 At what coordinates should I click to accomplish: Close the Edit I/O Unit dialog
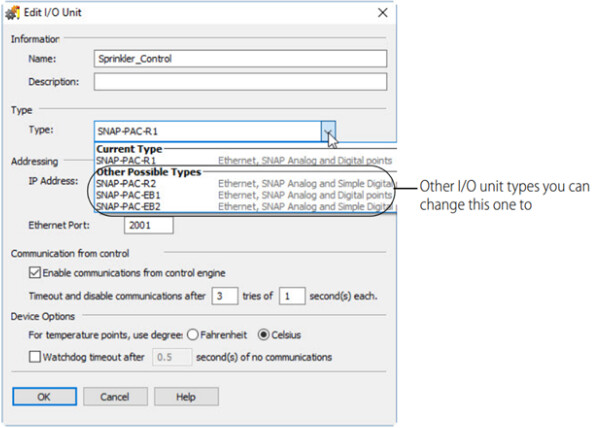tap(383, 13)
